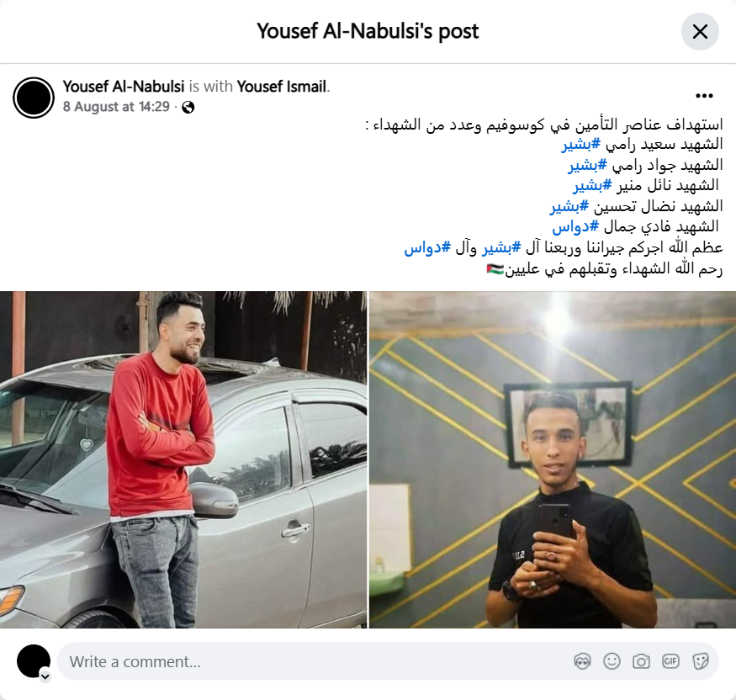Open the mirror selfie photo
This screenshot has height=700, width=736.
[x=553, y=459]
